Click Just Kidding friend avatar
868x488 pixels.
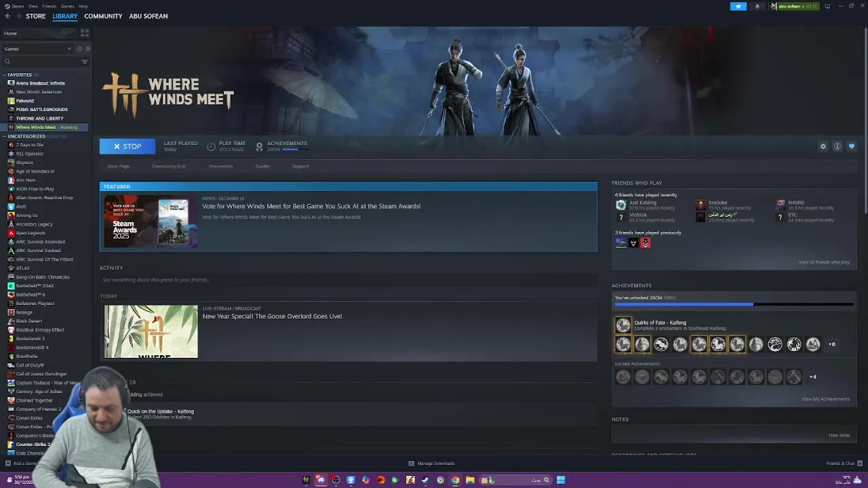click(620, 205)
